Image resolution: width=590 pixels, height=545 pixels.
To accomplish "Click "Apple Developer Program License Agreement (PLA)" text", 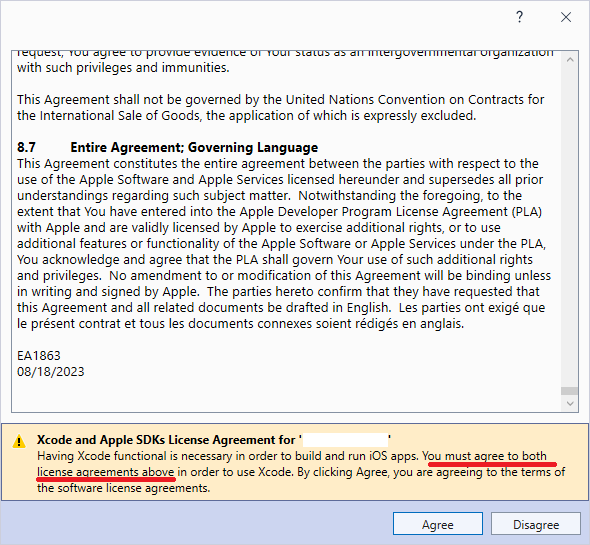I will click(391, 212).
